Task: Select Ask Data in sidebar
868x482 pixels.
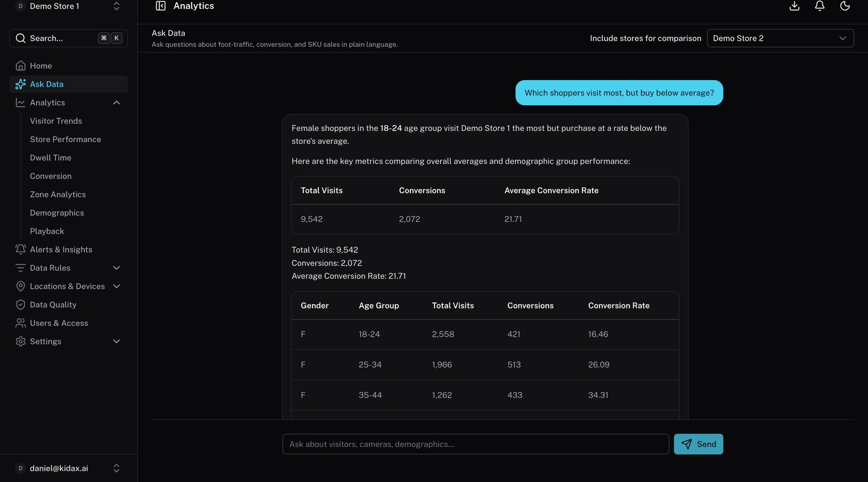Action: (x=68, y=84)
